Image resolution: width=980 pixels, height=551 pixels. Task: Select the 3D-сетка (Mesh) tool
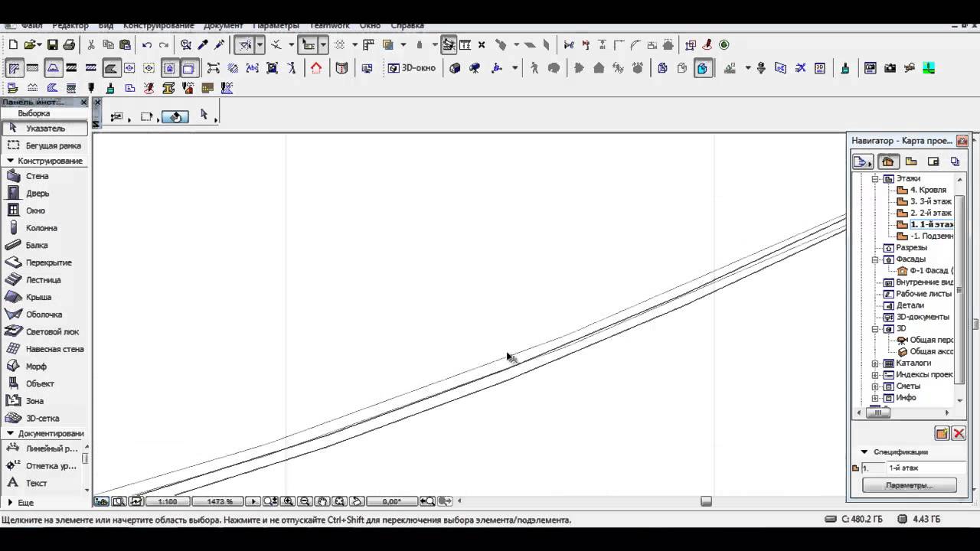pyautogui.click(x=44, y=419)
